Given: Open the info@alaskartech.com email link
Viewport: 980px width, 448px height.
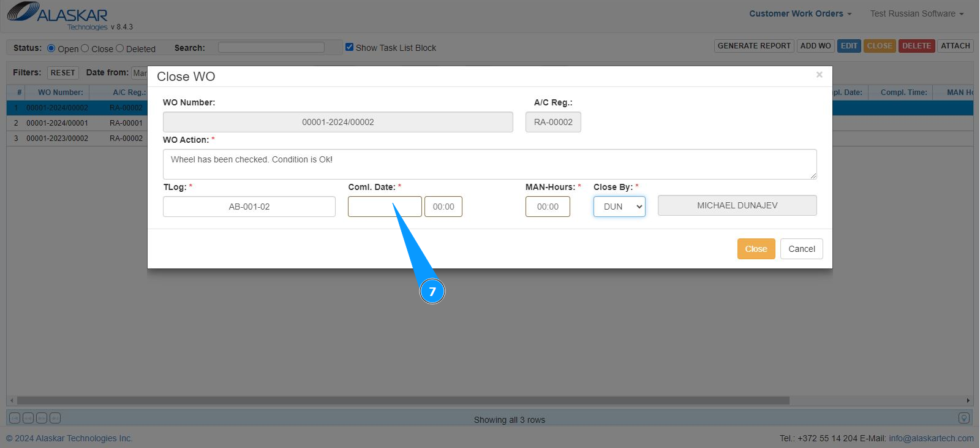Looking at the screenshot, I should [931, 438].
